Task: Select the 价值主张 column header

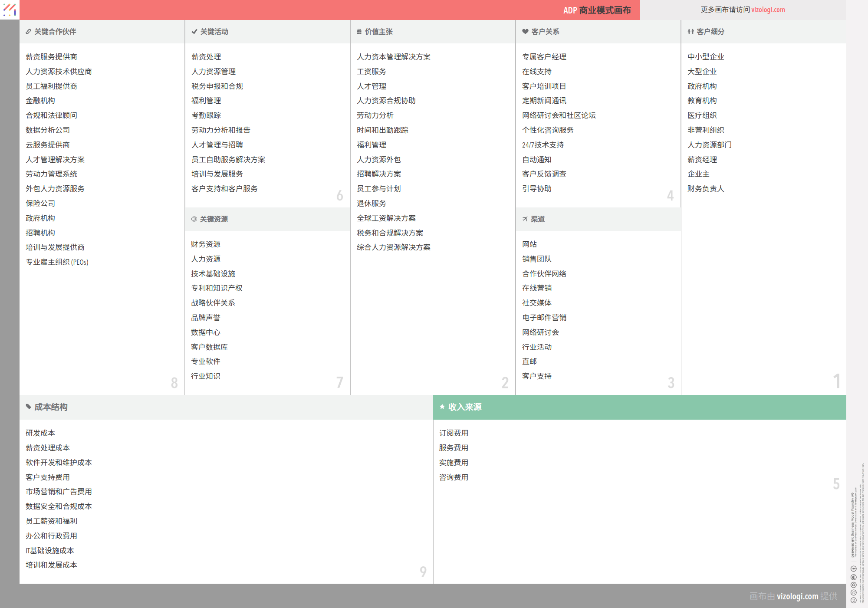Action: pos(378,32)
